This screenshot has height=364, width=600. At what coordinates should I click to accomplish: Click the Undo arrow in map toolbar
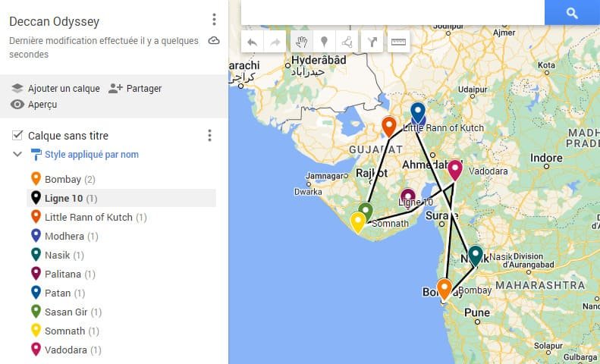point(252,42)
